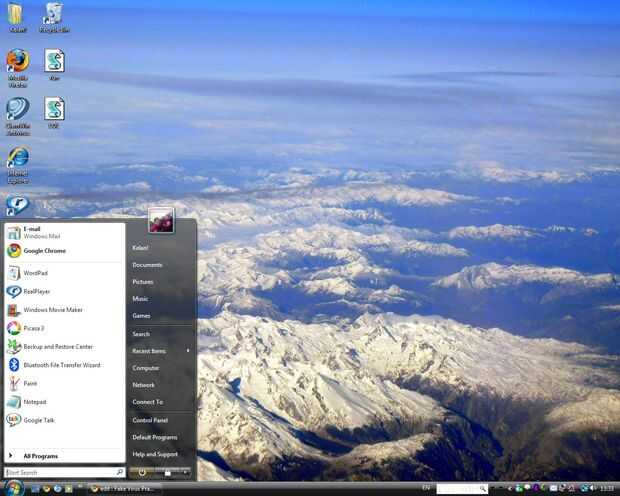
Task: Launch Google Chrome from Start menu
Action: point(64,251)
